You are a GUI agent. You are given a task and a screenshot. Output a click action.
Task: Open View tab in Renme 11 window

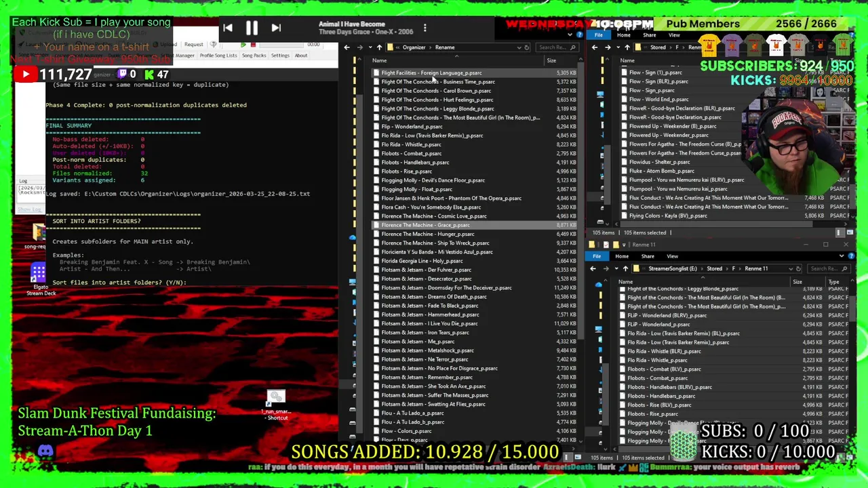coord(672,256)
